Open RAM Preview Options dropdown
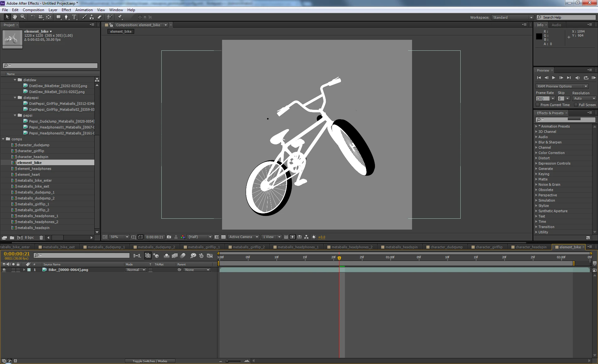Screen dimensions: 598x364 [562, 86]
